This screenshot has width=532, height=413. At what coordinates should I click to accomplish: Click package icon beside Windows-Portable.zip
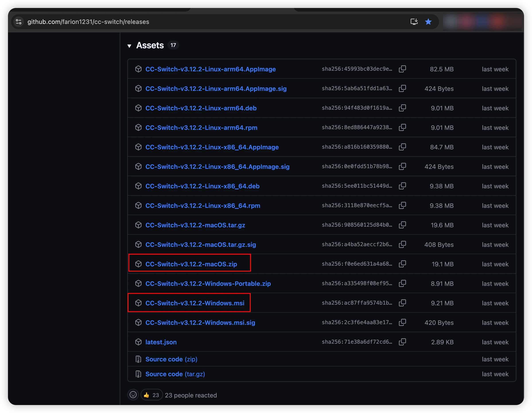[x=138, y=283]
